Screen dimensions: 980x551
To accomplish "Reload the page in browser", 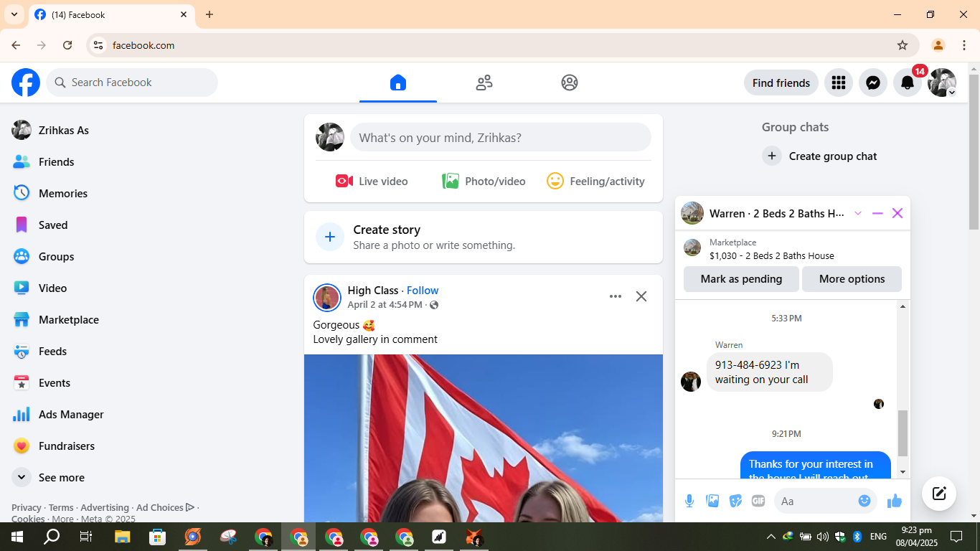I will pyautogui.click(x=67, y=45).
